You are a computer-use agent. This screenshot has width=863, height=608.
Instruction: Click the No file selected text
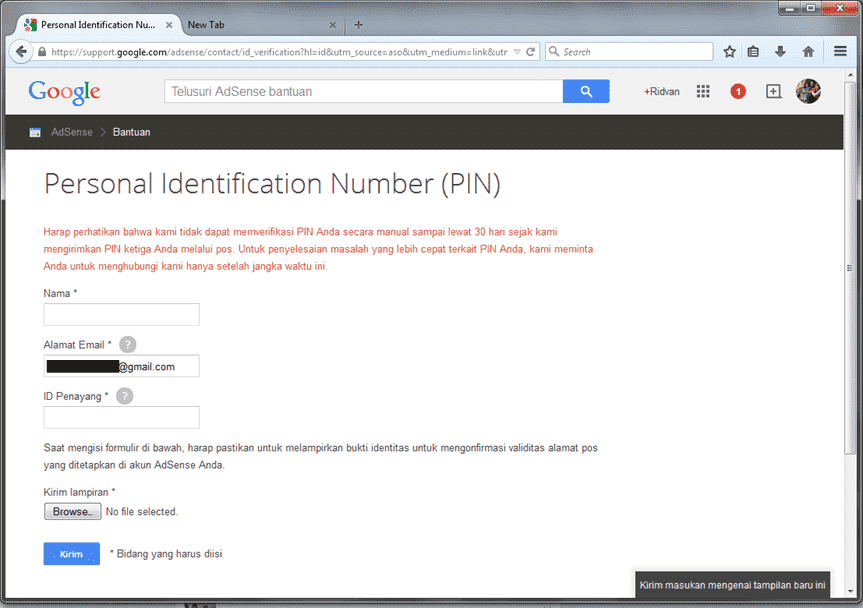point(142,512)
